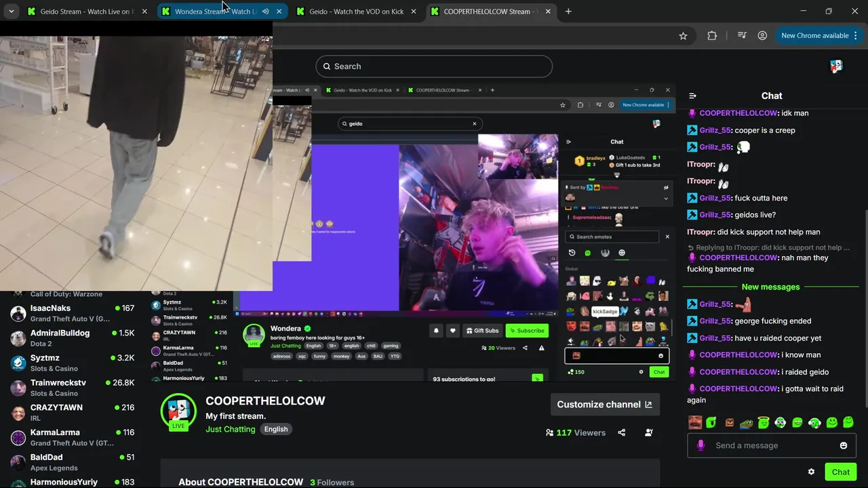Open the emoji picker smiley icon
This screenshot has height=488, width=868.
[x=844, y=445]
